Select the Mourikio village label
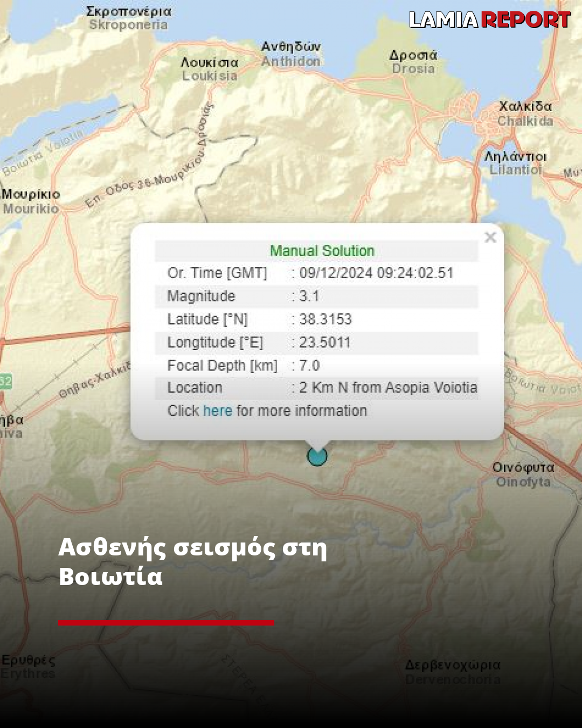582x728 pixels. pos(31,201)
